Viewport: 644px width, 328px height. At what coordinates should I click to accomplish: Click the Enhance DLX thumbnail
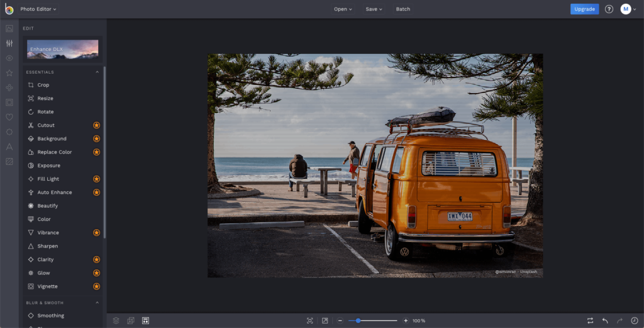click(x=62, y=48)
